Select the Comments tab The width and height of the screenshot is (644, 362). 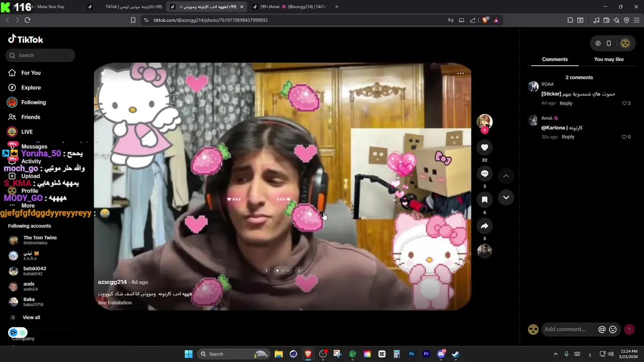point(555,59)
